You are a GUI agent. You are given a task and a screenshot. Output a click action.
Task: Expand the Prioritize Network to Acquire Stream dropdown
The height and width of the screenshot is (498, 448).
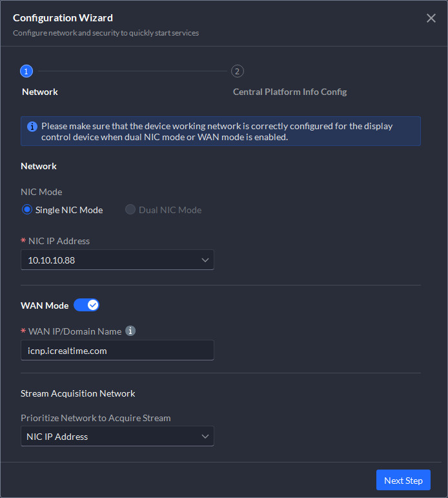(x=110, y=437)
